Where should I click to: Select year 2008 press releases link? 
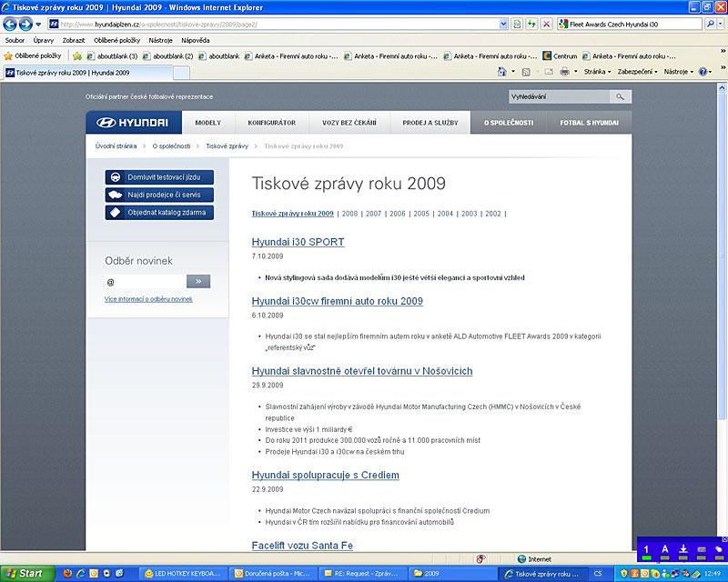349,214
